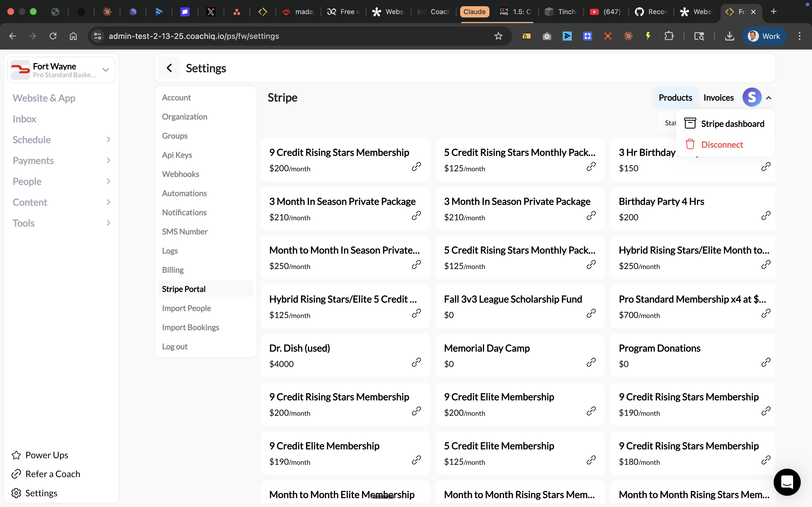
Task: Click the browser bookmark star in the address bar
Action: [x=498, y=36]
